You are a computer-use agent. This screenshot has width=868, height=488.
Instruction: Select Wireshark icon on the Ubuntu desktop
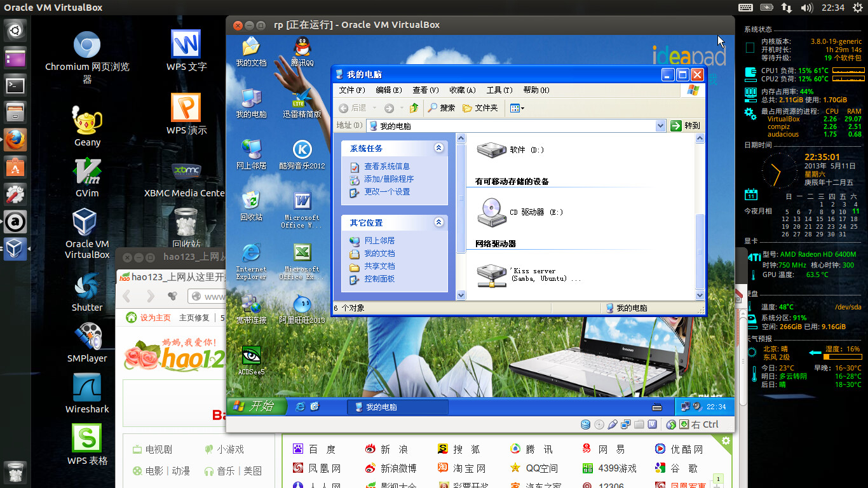click(x=87, y=394)
